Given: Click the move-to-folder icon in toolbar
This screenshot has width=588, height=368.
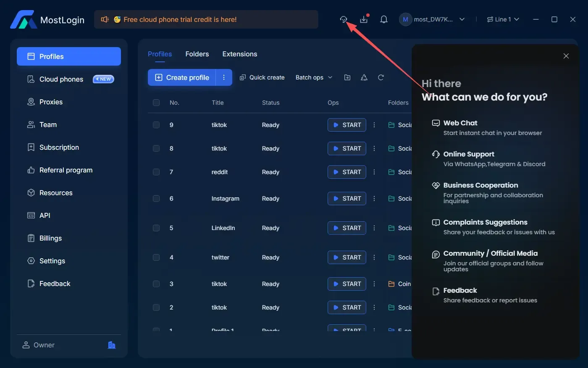Looking at the screenshot, I should [347, 77].
